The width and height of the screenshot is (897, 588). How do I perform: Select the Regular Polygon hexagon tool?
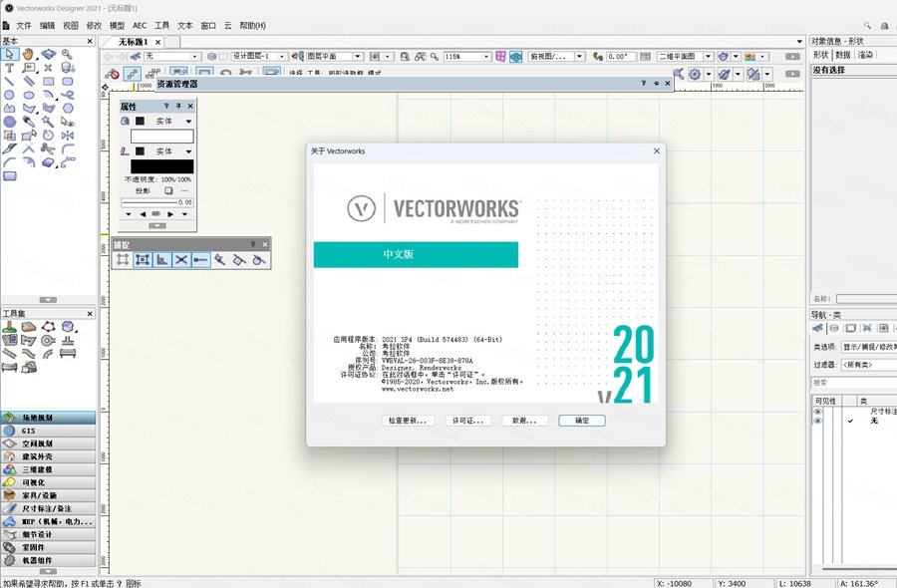[x=68, y=108]
